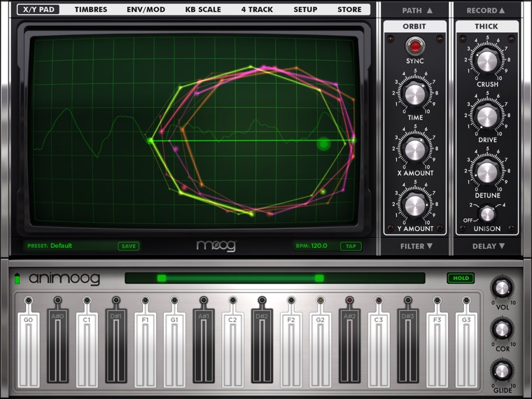Select the KB SCALE tab
Image resolution: width=532 pixels, height=399 pixels.
point(203,10)
